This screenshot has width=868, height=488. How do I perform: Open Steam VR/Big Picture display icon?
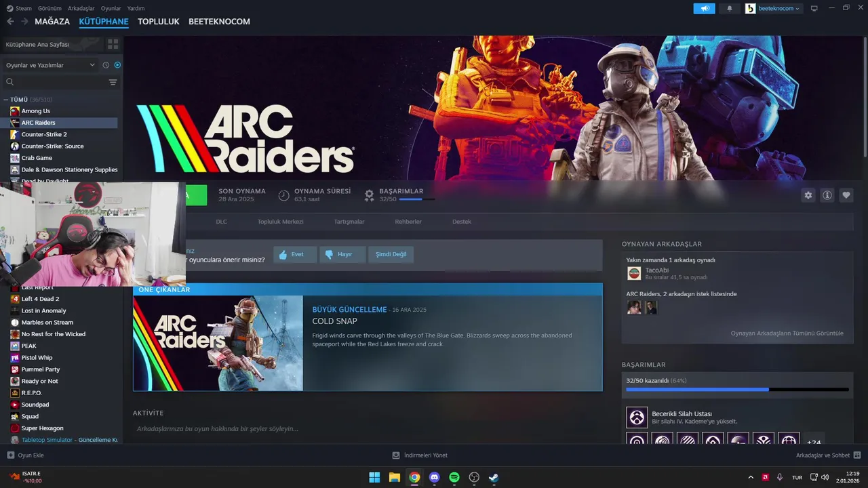point(814,8)
